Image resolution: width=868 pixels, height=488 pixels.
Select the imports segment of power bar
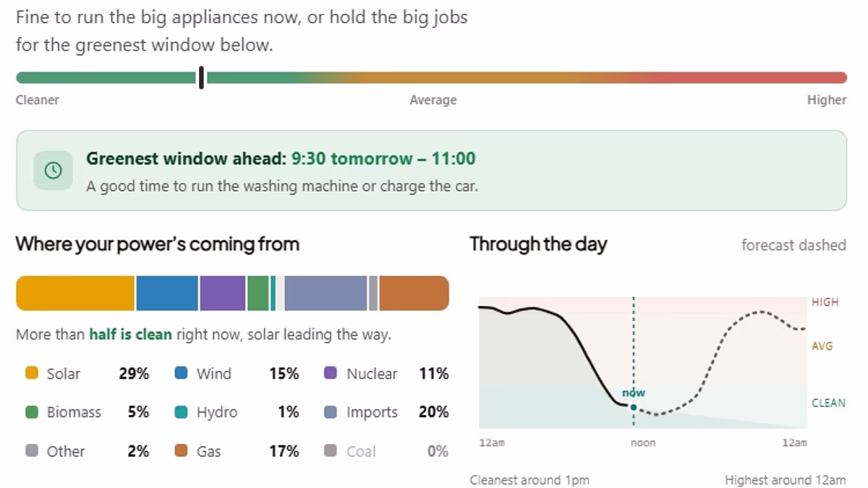point(325,294)
